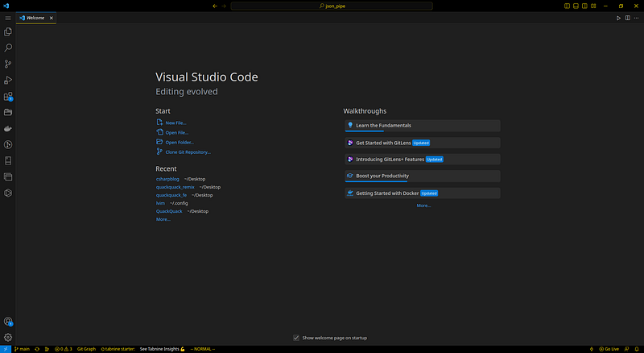Click the json_pipe command center search box

tap(332, 6)
